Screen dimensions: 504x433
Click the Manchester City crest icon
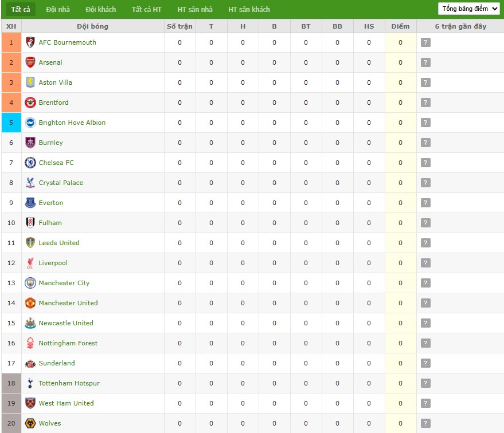[30, 283]
